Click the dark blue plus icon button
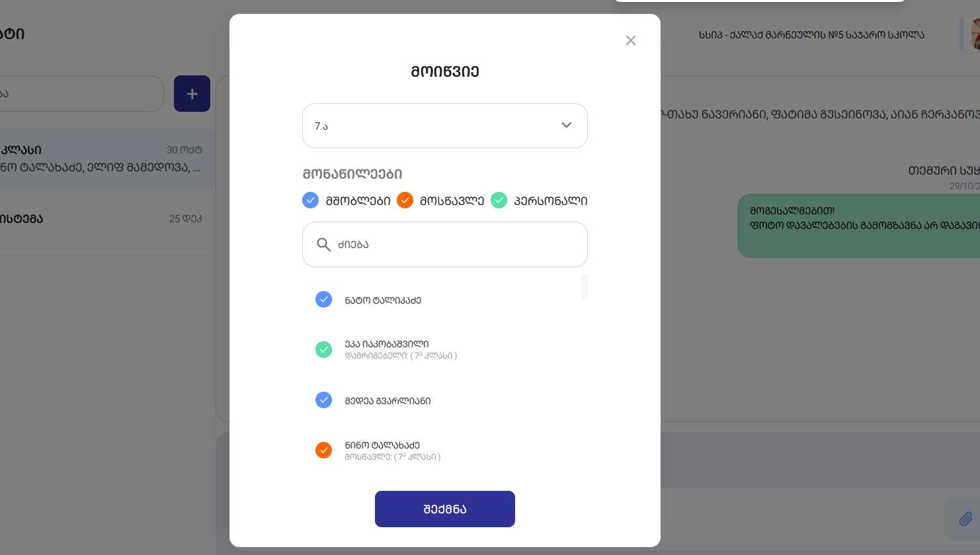Image resolution: width=980 pixels, height=555 pixels. (192, 94)
